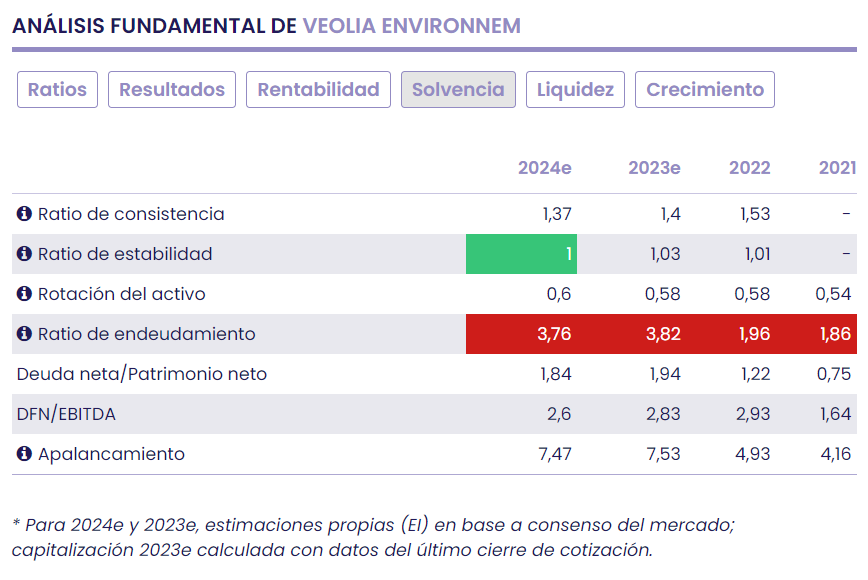Click info icon beside Apalancamiento
This screenshot has width=868, height=580.
(x=25, y=454)
